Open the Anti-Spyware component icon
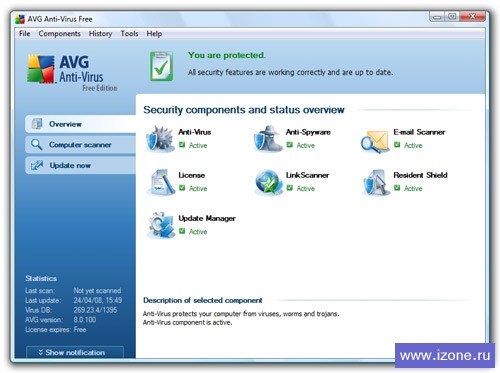This screenshot has width=500, height=373. coord(268,139)
